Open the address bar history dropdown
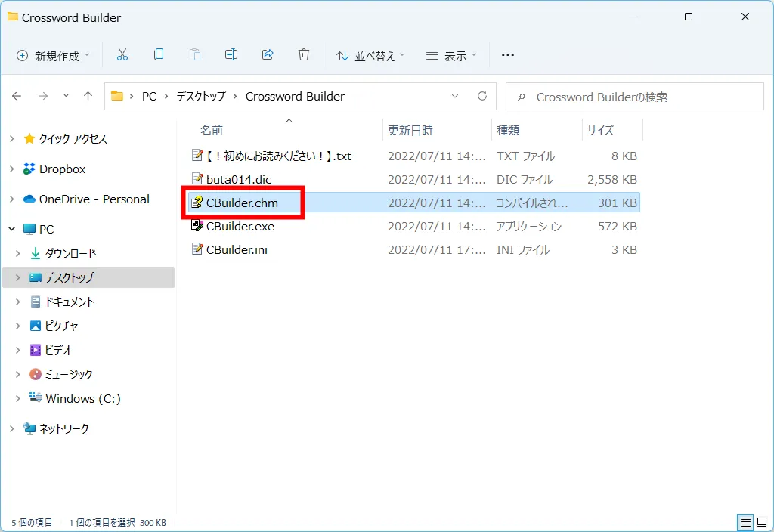Screen dimensions: 774x532 click(x=454, y=96)
